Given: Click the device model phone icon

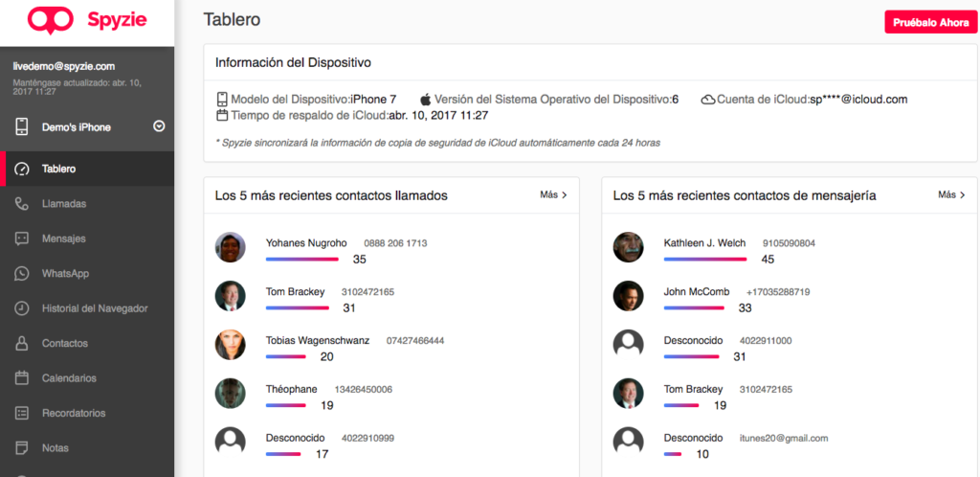Looking at the screenshot, I should (222, 100).
